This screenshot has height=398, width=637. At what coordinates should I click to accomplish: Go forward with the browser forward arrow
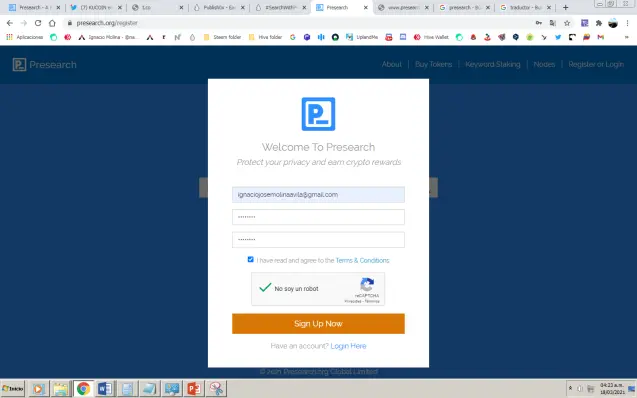pyautogui.click(x=24, y=23)
